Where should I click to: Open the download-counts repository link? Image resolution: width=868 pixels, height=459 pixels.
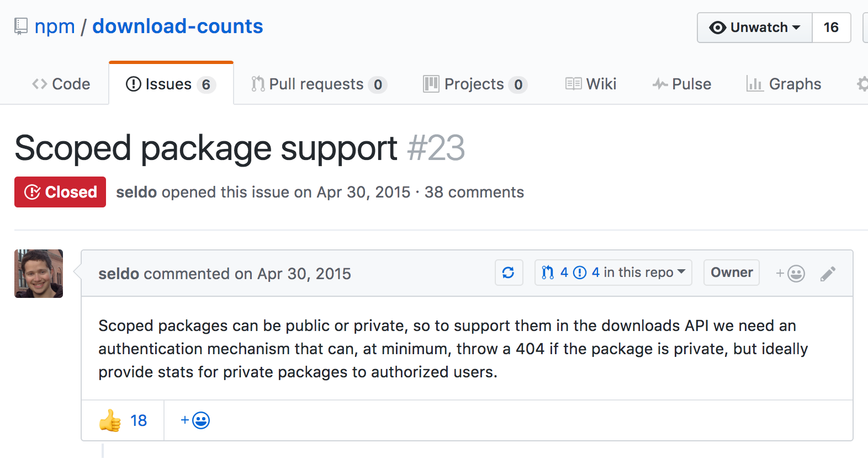pyautogui.click(x=178, y=26)
